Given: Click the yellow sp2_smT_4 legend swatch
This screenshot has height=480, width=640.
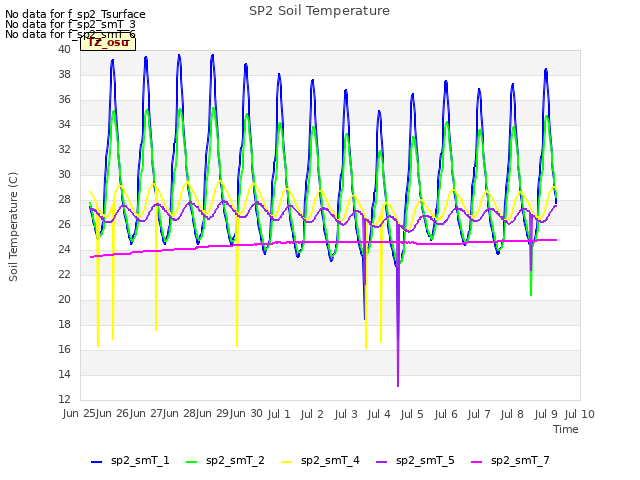Looking at the screenshot, I should click(287, 462).
